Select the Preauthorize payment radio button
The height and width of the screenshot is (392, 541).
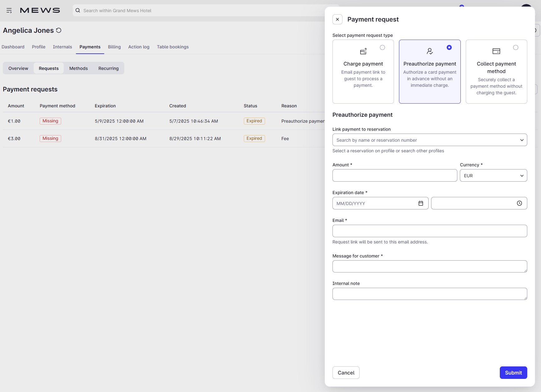[449, 47]
